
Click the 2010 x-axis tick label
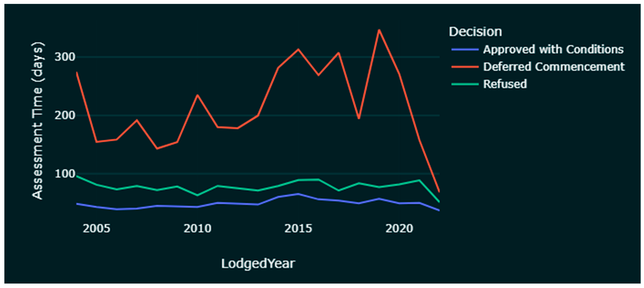pos(197,228)
